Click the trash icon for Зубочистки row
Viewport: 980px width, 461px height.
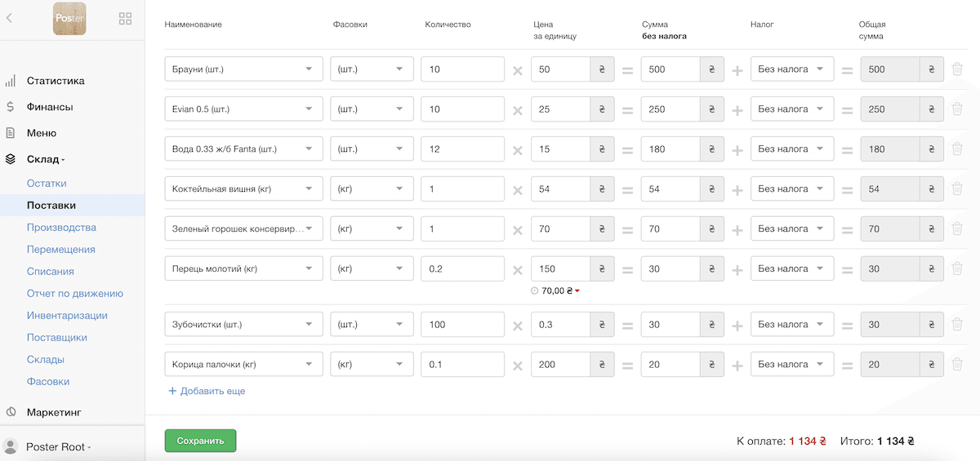click(x=957, y=325)
